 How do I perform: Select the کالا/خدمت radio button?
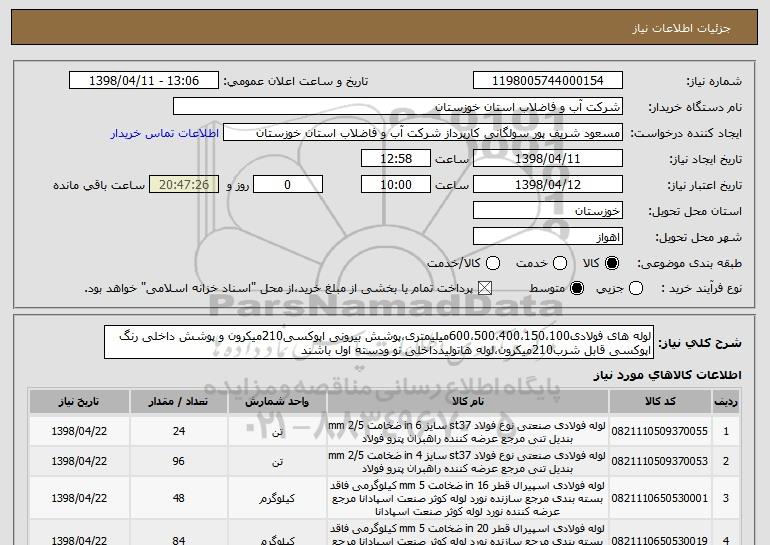coord(493,263)
